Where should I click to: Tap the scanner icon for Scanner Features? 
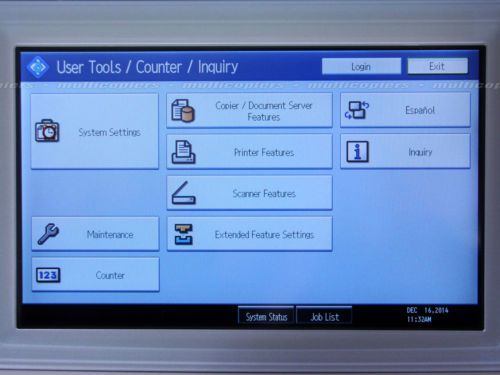click(x=184, y=193)
